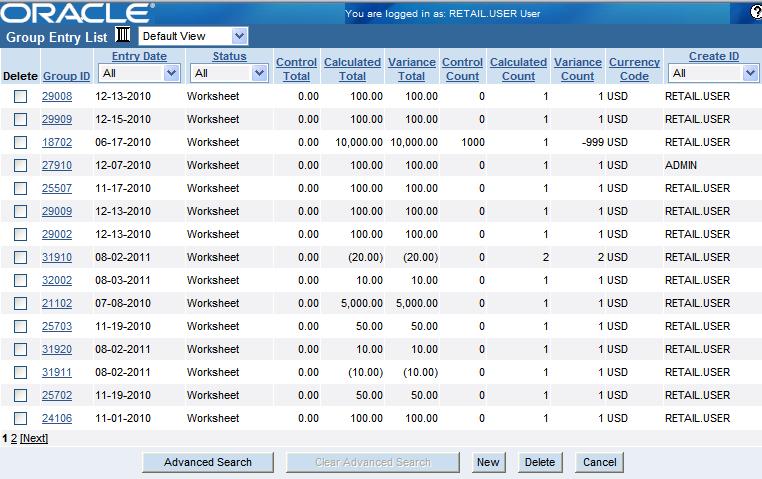Sort by Entry Date column header
The width and height of the screenshot is (762, 479).
pyautogui.click(x=139, y=56)
